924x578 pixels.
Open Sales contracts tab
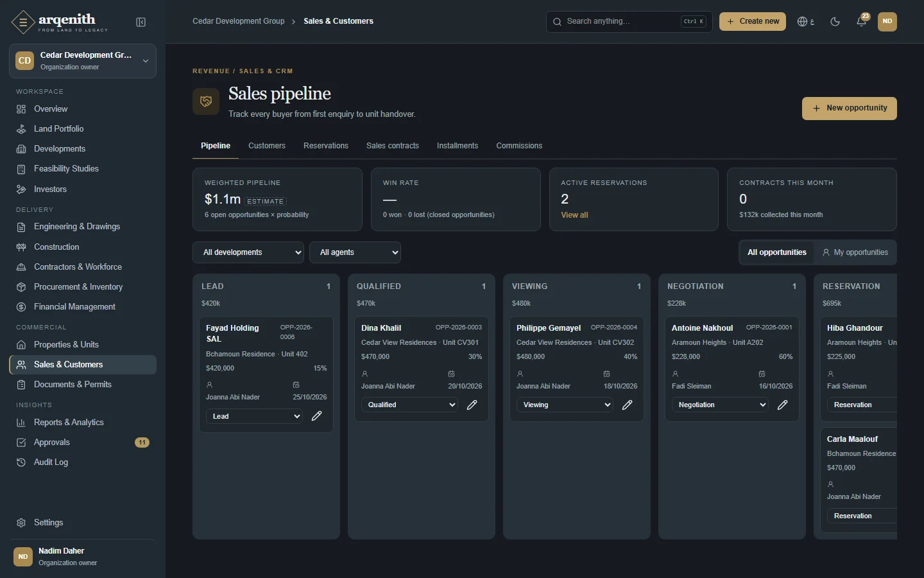point(393,146)
